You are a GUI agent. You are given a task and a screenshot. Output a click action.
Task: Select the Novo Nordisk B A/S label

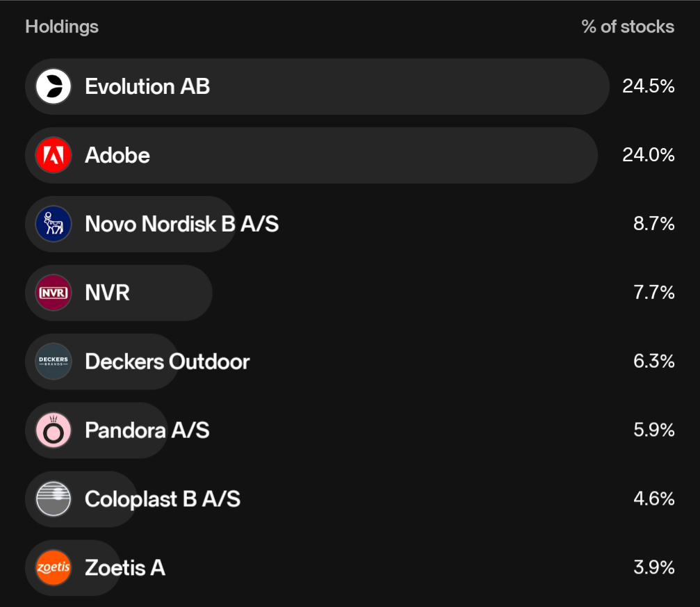181,224
